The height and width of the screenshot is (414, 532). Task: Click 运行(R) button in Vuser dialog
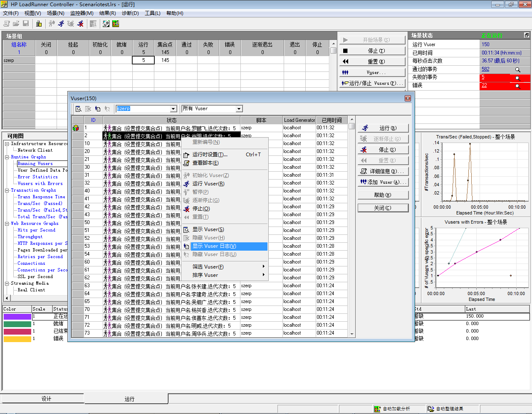pyautogui.click(x=383, y=128)
